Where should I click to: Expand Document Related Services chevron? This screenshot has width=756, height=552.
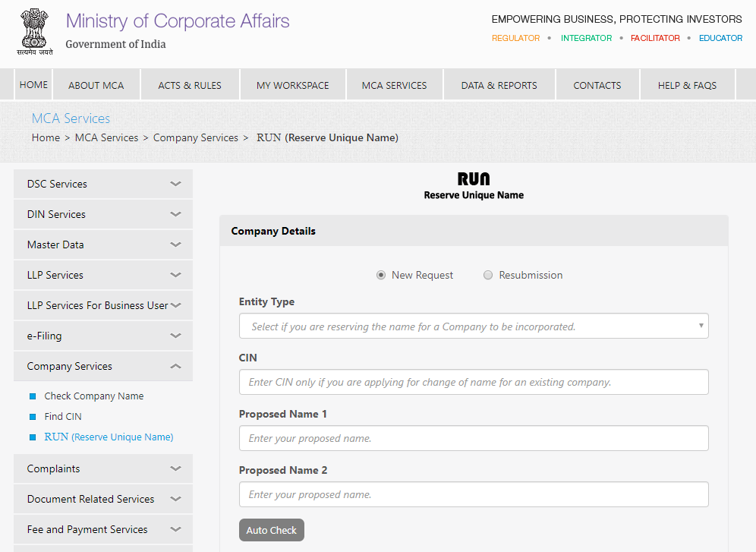pyautogui.click(x=175, y=499)
